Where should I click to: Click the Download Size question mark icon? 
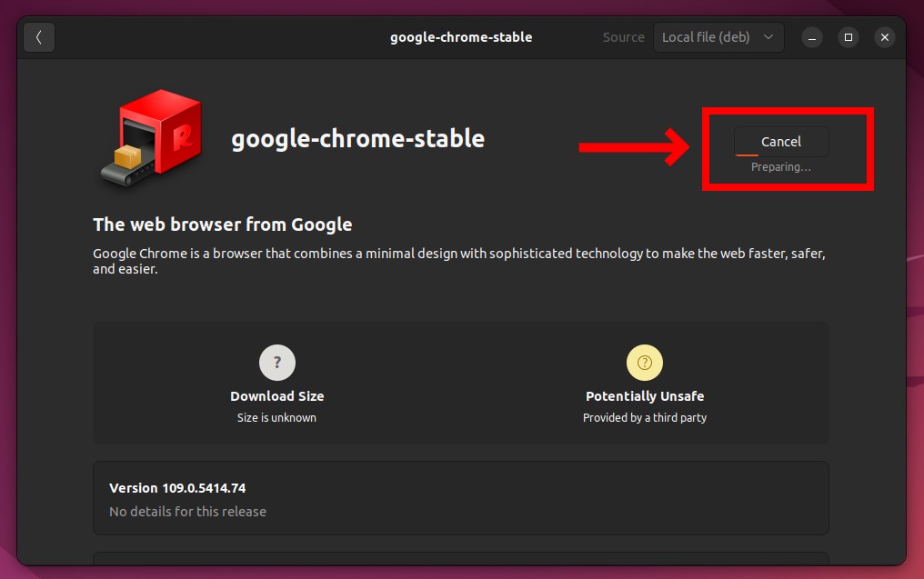coord(277,363)
